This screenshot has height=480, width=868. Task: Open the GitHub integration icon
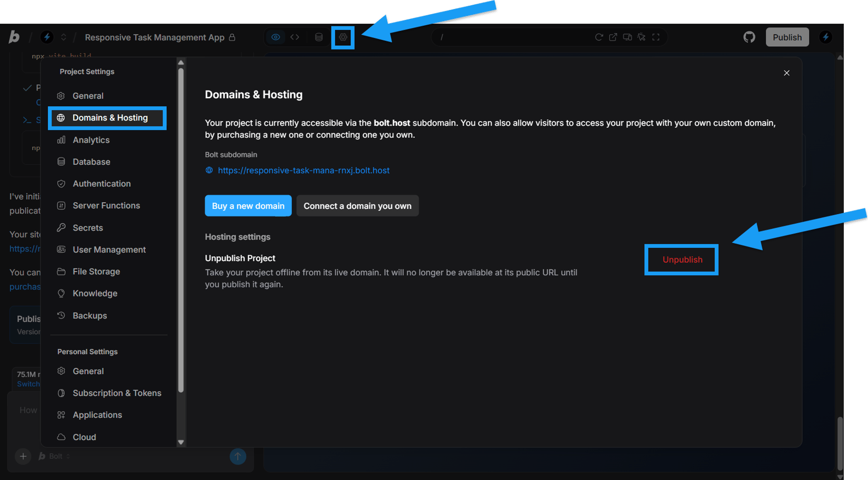749,37
